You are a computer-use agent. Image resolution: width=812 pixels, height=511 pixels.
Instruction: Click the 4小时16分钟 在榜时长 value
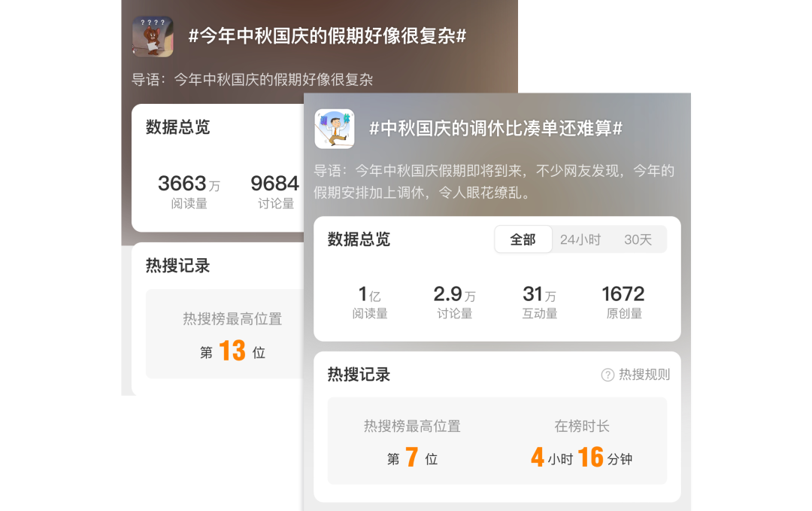[x=581, y=458]
